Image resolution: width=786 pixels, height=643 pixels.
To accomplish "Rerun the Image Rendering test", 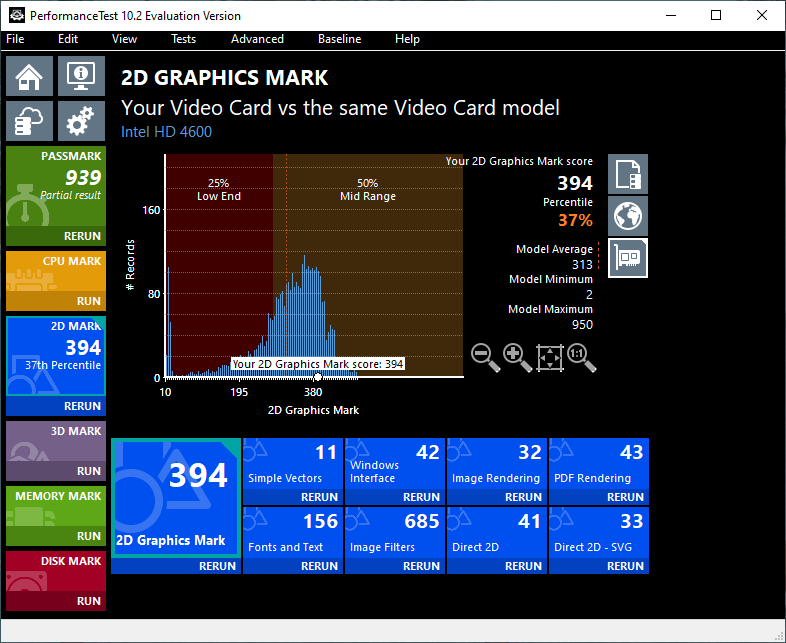I will (497, 497).
